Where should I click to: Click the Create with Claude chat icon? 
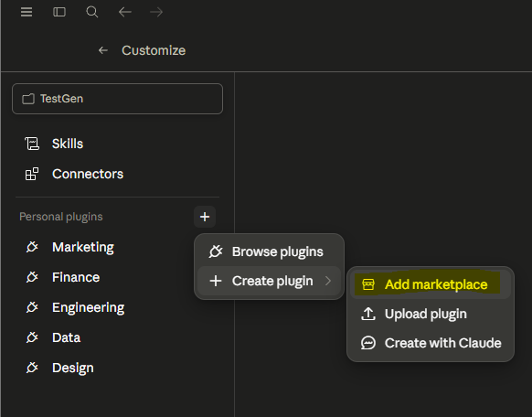(368, 343)
